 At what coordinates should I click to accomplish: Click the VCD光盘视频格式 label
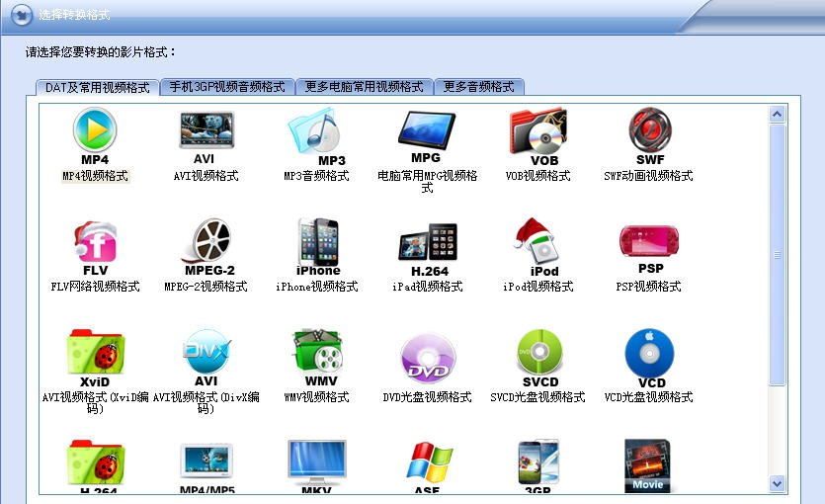click(x=649, y=397)
